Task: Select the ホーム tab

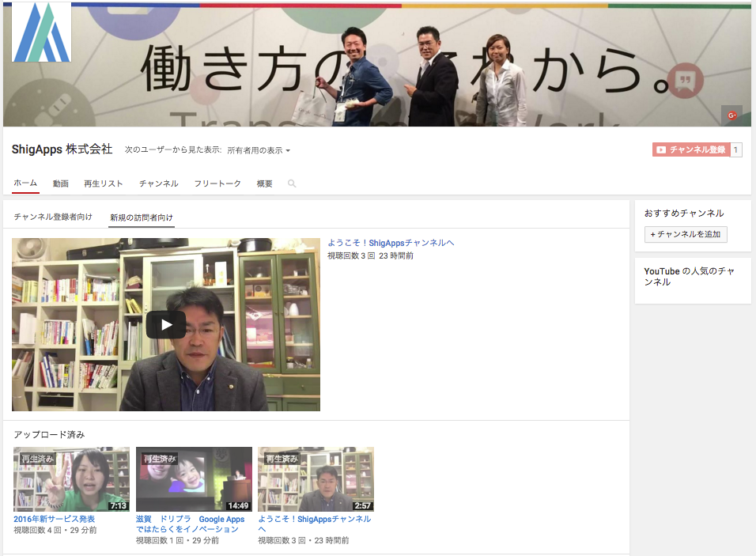Action: pyautogui.click(x=25, y=183)
